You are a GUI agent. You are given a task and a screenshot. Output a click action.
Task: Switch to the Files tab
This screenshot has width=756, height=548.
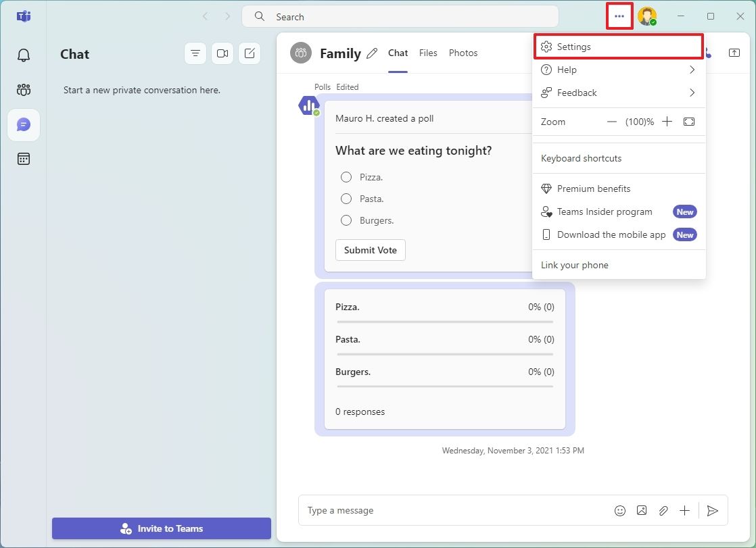(x=428, y=53)
